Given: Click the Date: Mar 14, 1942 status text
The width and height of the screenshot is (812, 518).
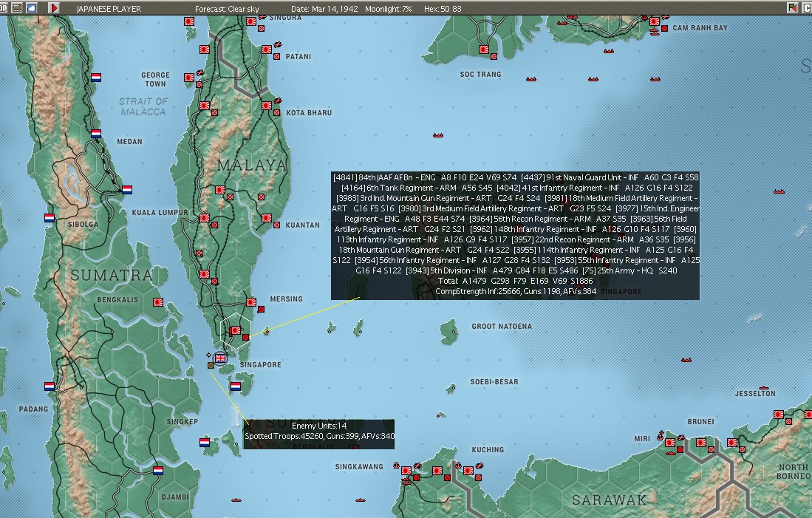Looking at the screenshot, I should pos(324,9).
